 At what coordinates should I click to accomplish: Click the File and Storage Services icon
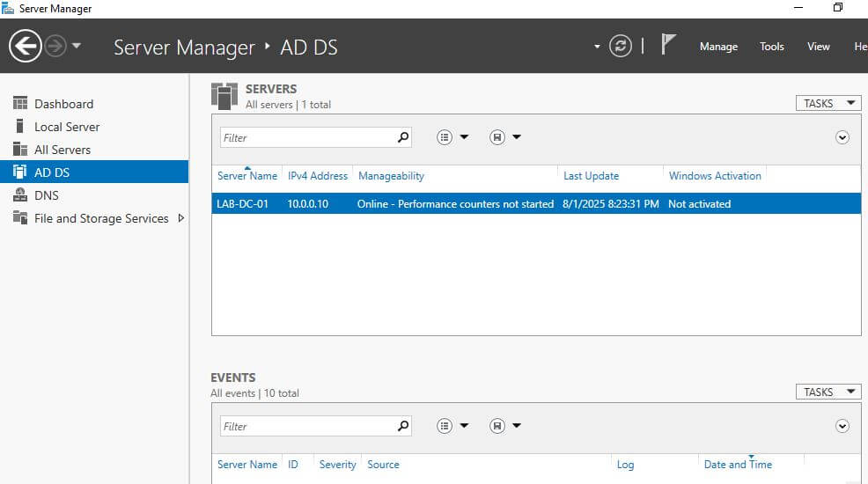(x=20, y=217)
